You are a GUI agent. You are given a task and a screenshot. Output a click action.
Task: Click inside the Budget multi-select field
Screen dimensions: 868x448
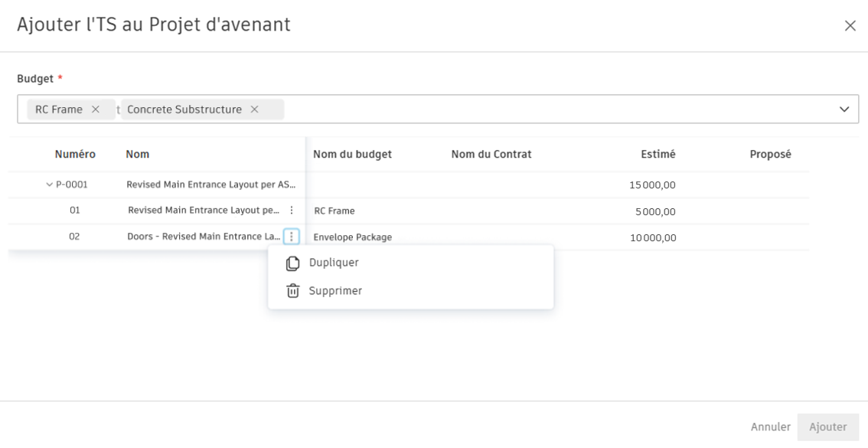(x=536, y=110)
